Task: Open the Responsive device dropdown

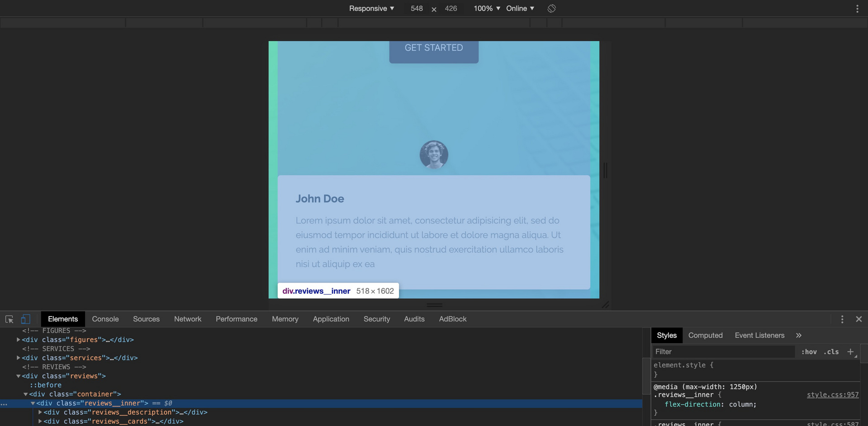Action: [372, 9]
